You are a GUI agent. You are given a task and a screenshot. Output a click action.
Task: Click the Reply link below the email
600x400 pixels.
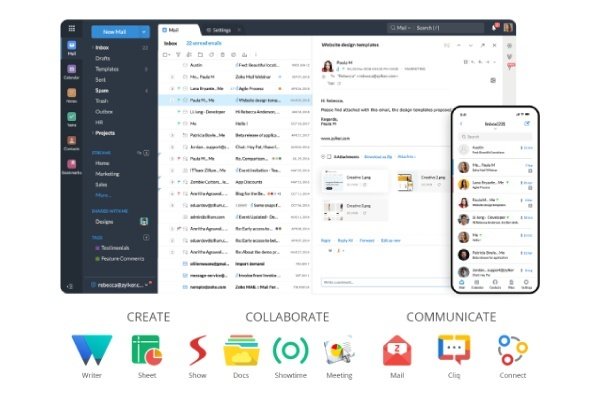pos(326,240)
